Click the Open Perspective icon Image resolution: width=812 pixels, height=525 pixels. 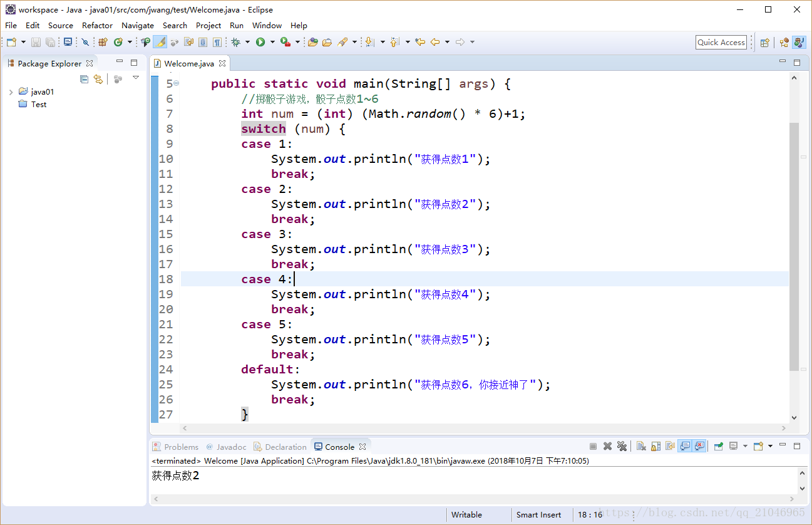764,43
